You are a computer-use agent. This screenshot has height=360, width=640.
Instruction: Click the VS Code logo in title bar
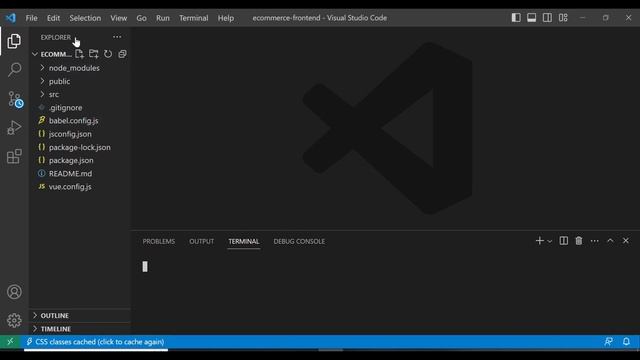11,18
